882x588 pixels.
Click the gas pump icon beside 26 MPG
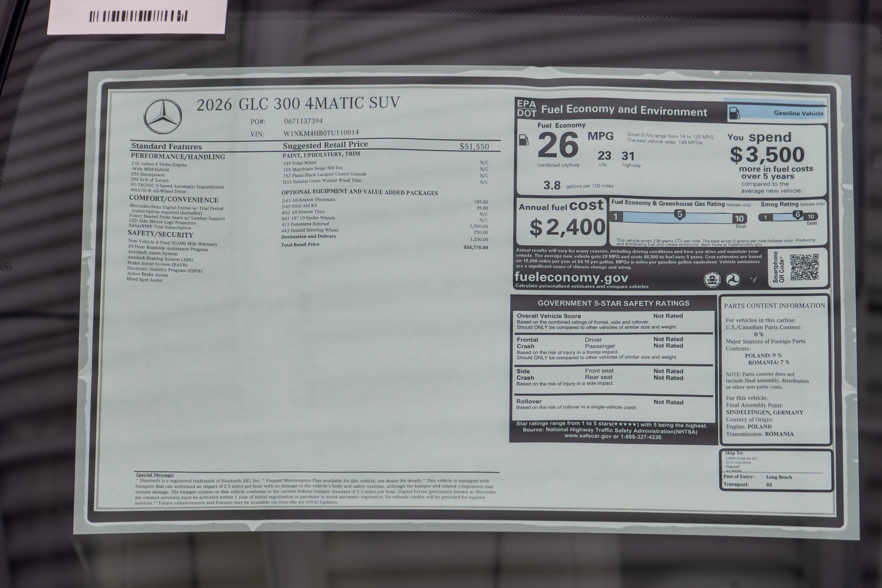[524, 140]
